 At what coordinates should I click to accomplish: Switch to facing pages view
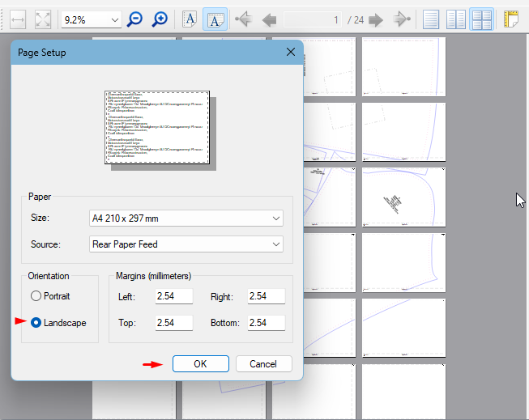pyautogui.click(x=456, y=19)
